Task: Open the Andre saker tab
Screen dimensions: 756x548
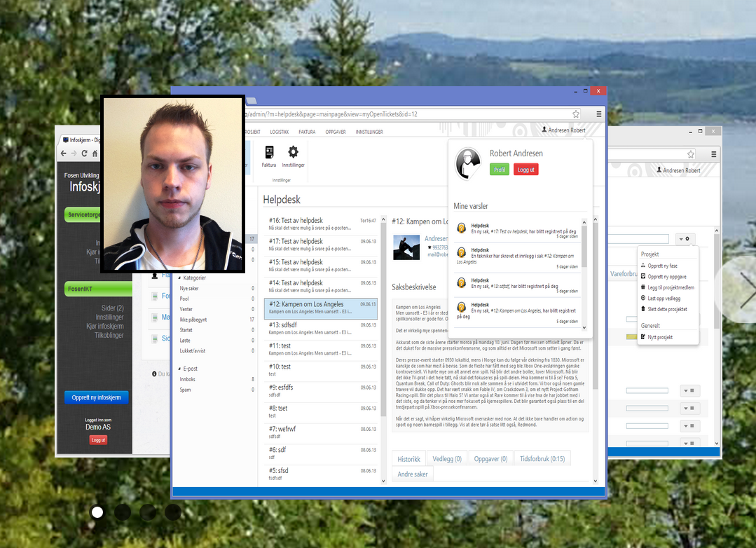Action: coord(412,474)
